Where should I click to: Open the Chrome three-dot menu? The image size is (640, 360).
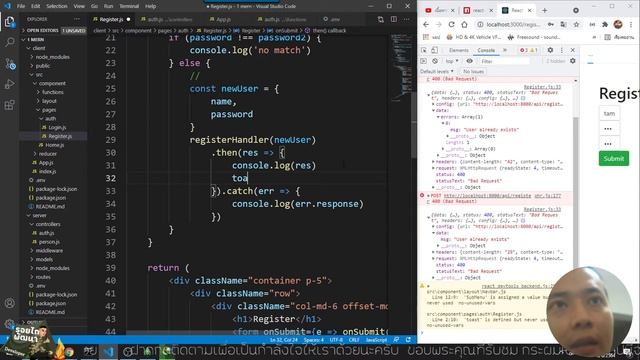pos(631,24)
